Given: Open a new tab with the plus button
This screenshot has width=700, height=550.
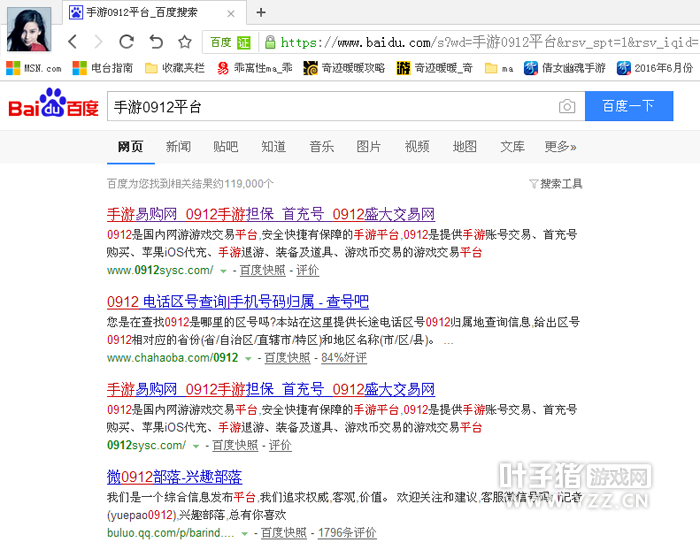Looking at the screenshot, I should pyautogui.click(x=261, y=12).
